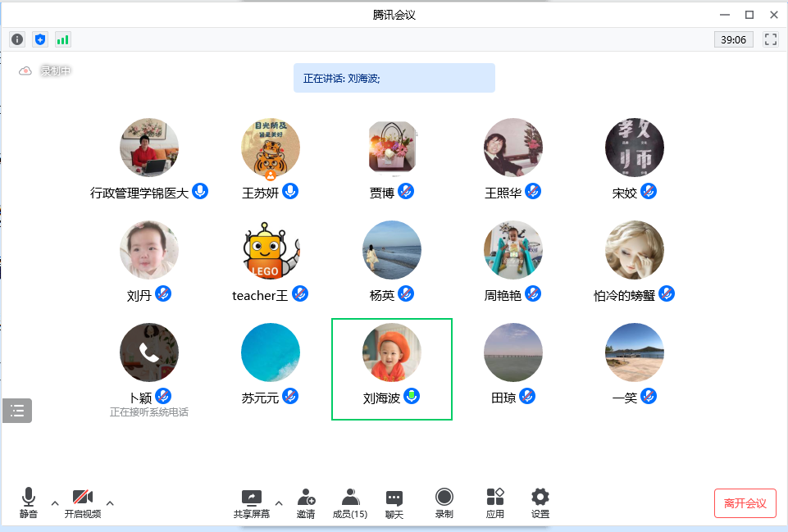Select 刘海波's avatar thumbnail
Viewport: 788px width, 532px height.
[x=392, y=352]
